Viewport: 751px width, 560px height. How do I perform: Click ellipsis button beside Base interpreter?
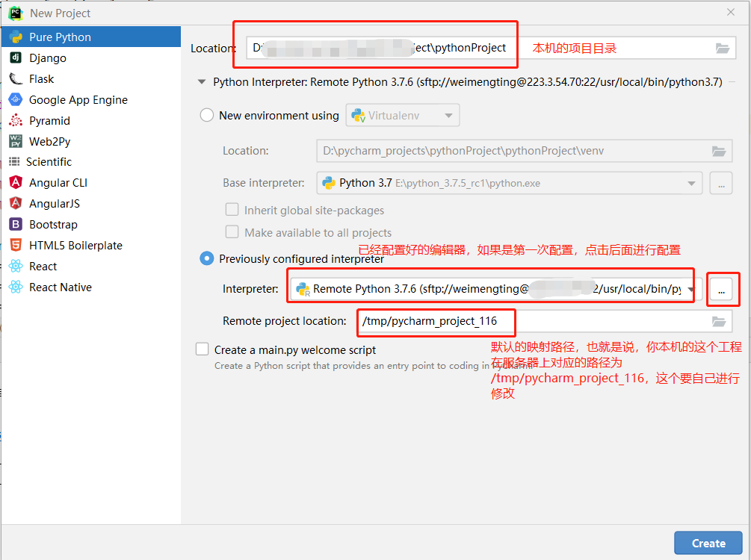click(x=721, y=184)
